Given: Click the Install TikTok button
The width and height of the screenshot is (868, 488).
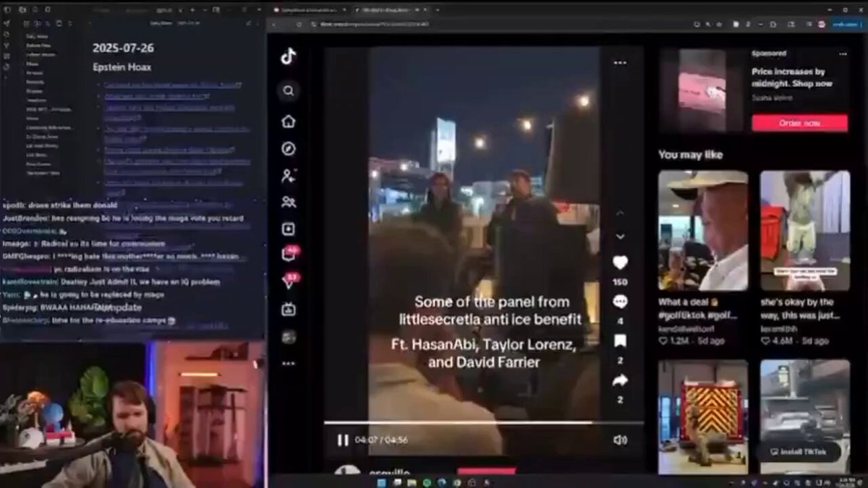Looking at the screenshot, I should point(799,452).
